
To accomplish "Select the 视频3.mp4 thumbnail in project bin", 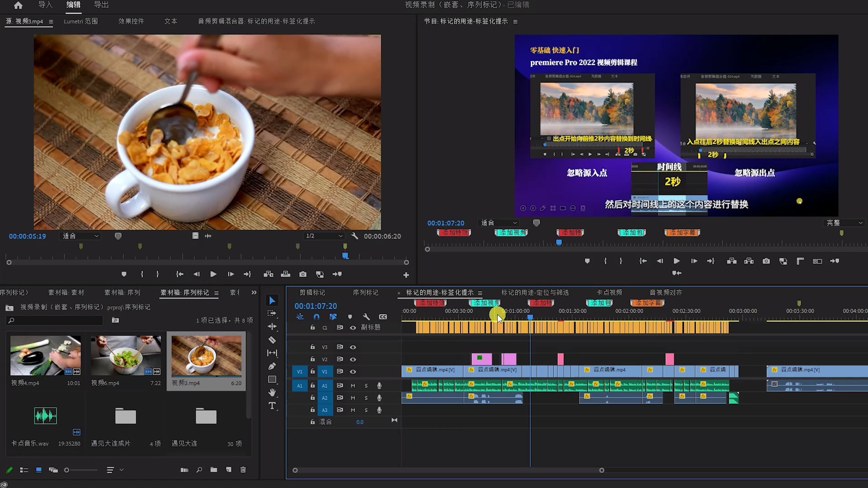I will 206,356.
